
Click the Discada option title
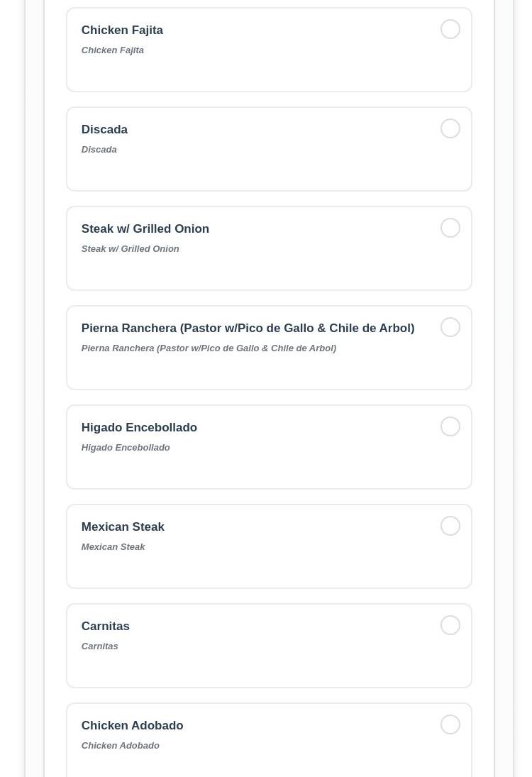104,130
